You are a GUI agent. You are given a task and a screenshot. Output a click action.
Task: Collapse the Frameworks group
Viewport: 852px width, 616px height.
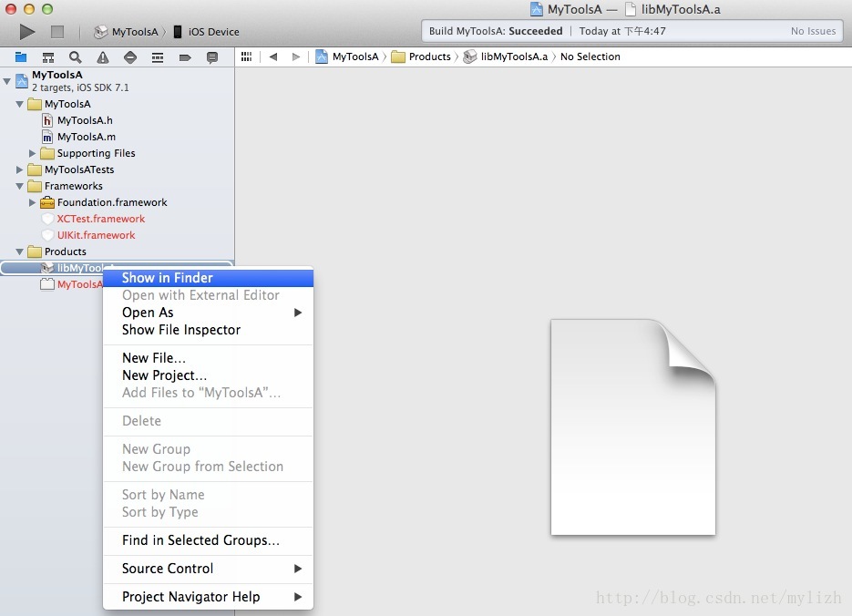(x=19, y=186)
